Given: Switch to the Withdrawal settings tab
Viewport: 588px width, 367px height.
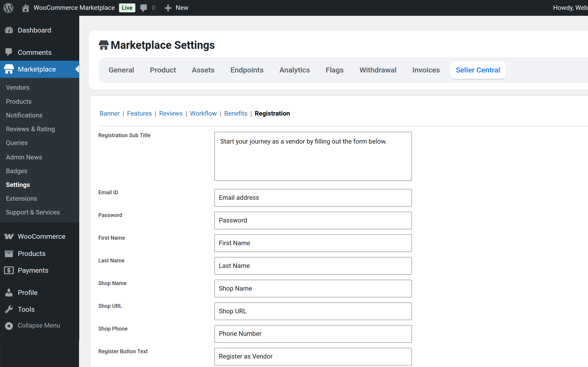Looking at the screenshot, I should click(378, 70).
